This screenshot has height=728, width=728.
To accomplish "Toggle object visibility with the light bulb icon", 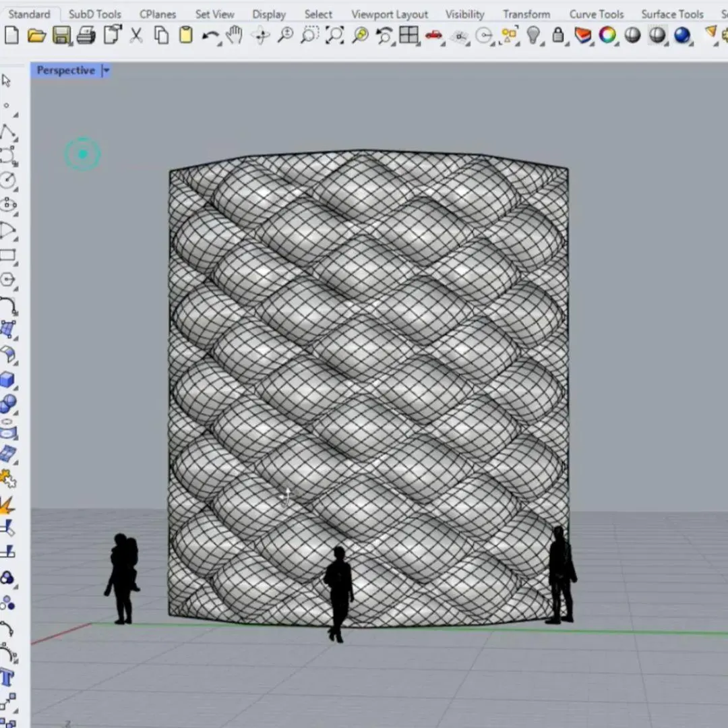I will [x=534, y=35].
